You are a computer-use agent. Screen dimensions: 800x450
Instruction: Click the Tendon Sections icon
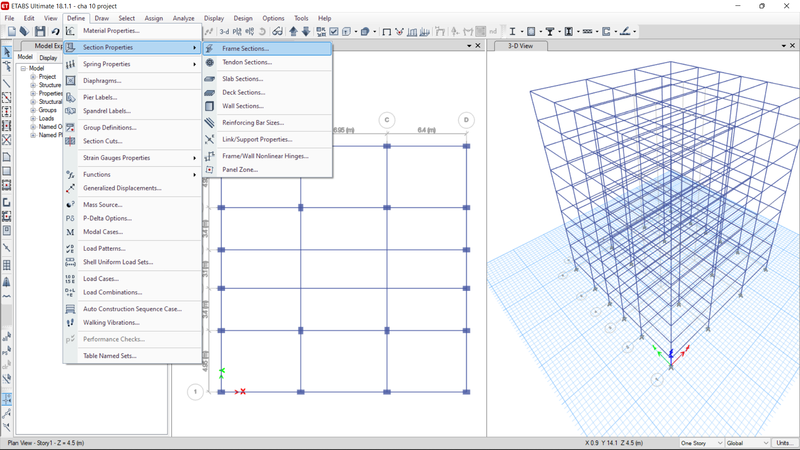click(x=210, y=62)
